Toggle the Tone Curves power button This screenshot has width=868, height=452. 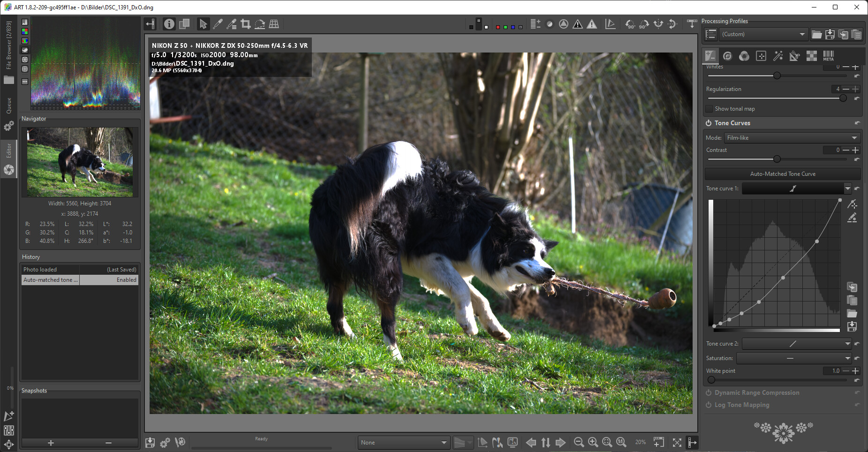(x=708, y=123)
